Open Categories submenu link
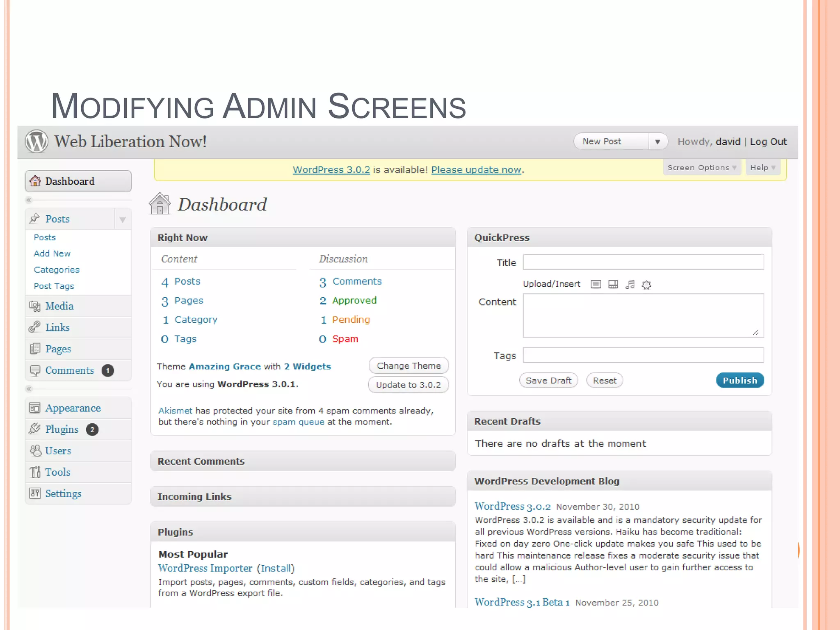This screenshot has width=840, height=630. click(57, 269)
